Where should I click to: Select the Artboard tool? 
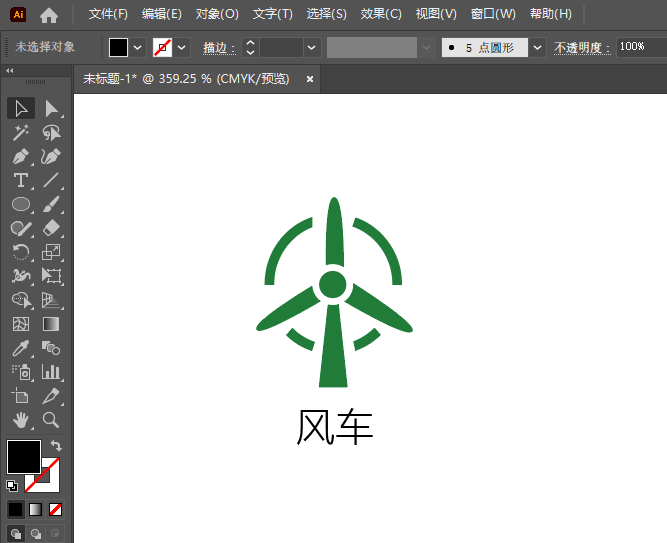point(21,396)
